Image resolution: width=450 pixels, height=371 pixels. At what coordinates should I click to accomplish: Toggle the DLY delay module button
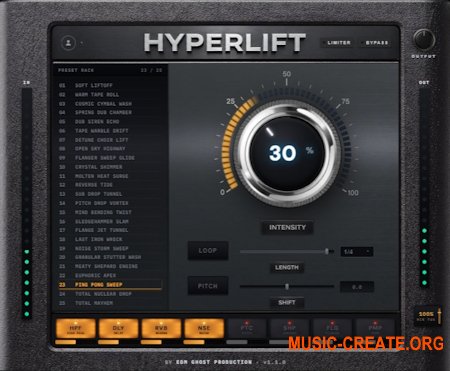(118, 328)
